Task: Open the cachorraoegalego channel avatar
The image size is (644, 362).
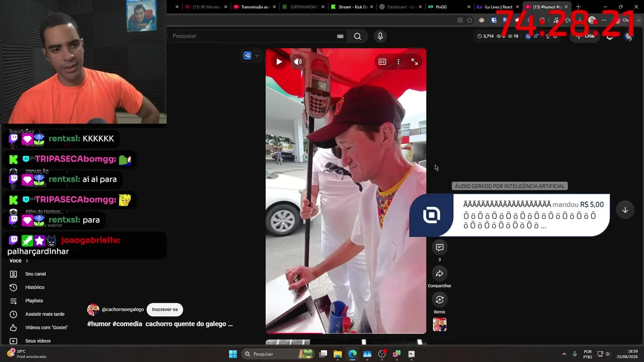Action: [x=93, y=310]
